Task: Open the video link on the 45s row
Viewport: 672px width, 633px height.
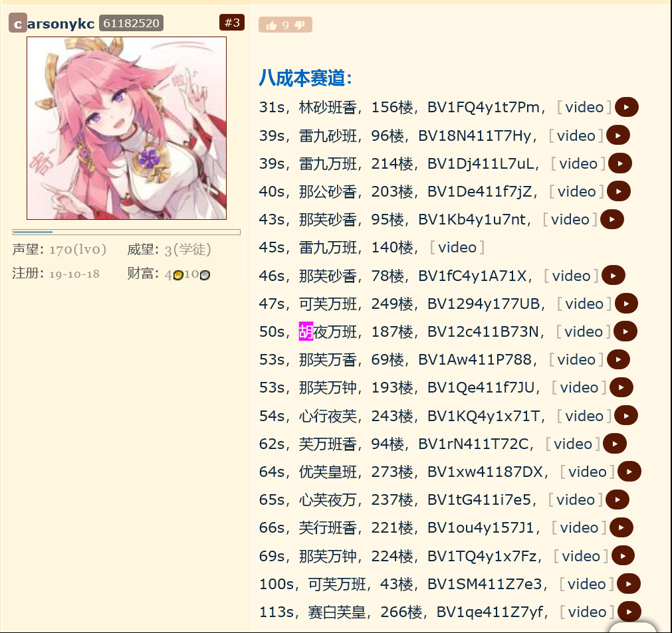Action: point(457,248)
